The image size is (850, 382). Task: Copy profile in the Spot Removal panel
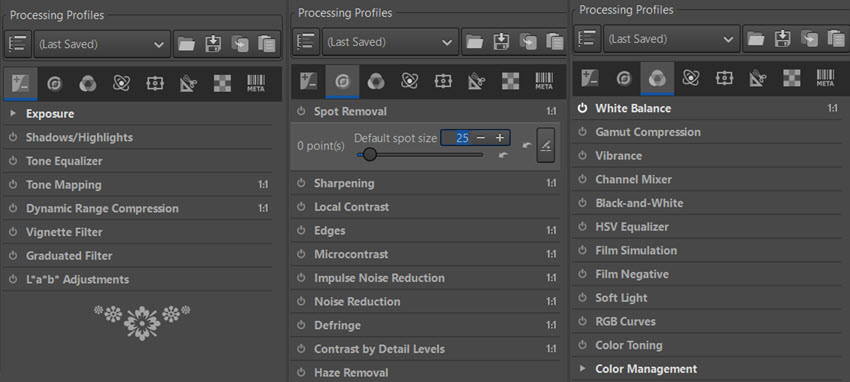click(528, 42)
